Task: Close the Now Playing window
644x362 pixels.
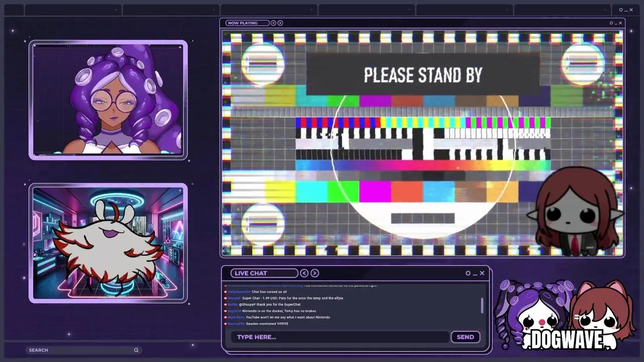Action: [620, 23]
